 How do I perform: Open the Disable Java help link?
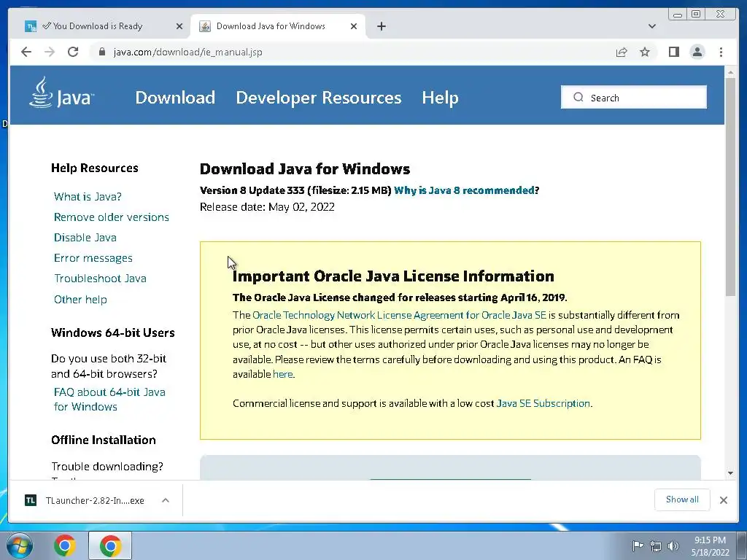coord(85,238)
